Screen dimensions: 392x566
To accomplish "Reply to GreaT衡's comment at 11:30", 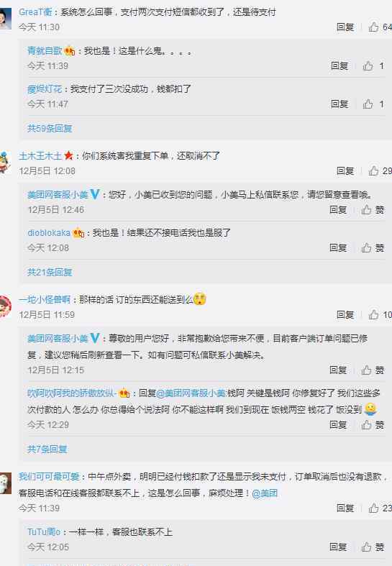I will click(x=345, y=27).
